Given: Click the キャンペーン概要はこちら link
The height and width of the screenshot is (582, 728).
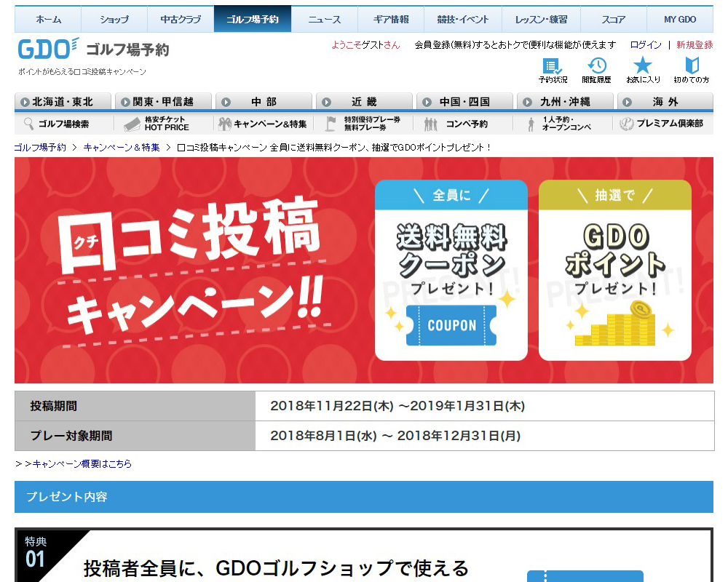Looking at the screenshot, I should point(82,463).
